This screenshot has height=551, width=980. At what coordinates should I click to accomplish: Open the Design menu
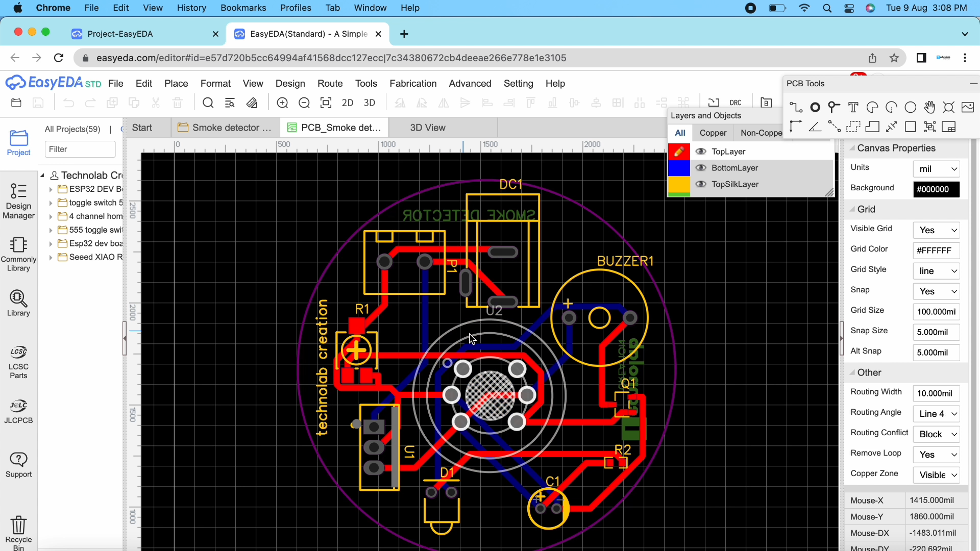click(x=290, y=83)
